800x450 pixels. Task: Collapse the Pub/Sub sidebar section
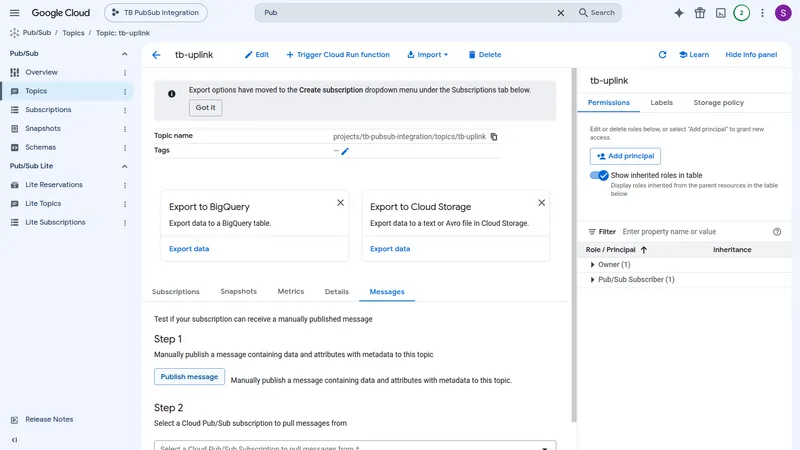click(124, 54)
